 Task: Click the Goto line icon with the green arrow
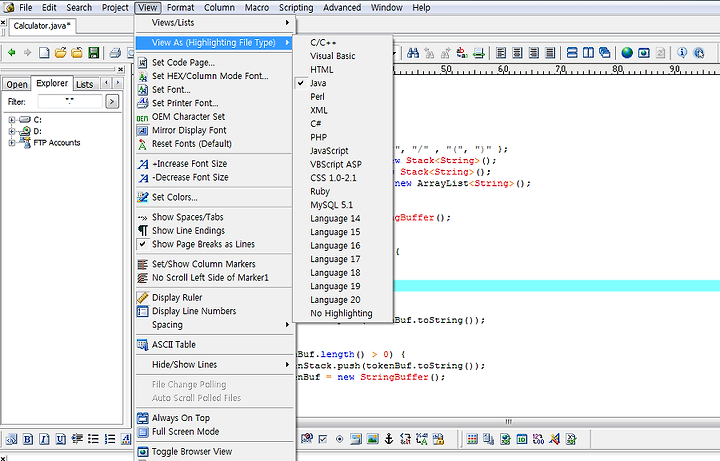coord(478,53)
